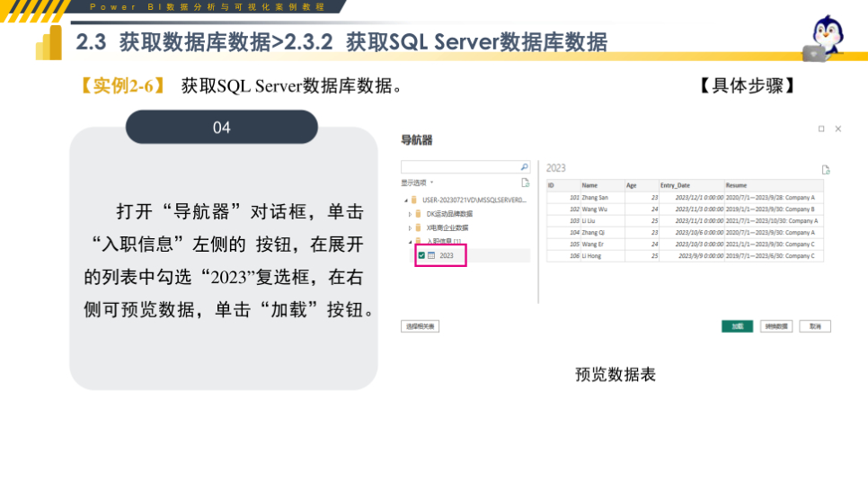Uncheck the 2023 table checkbox

(x=421, y=255)
